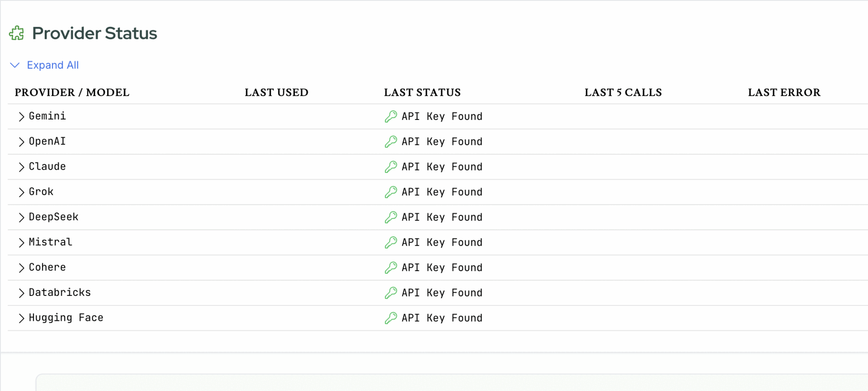Click the key icon in Grok row
Image resolution: width=868 pixels, height=391 pixels.
click(391, 192)
